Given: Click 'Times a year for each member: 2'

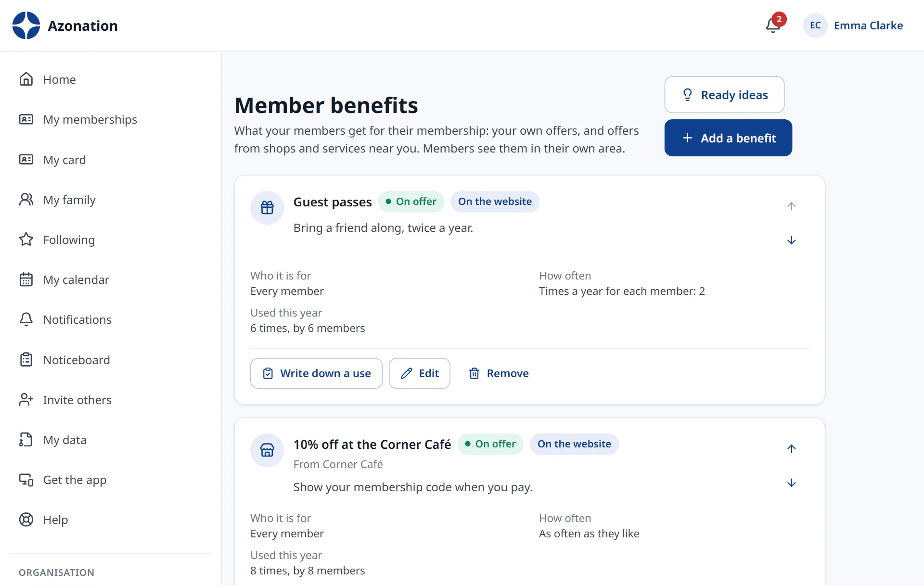Looking at the screenshot, I should pyautogui.click(x=622, y=291).
